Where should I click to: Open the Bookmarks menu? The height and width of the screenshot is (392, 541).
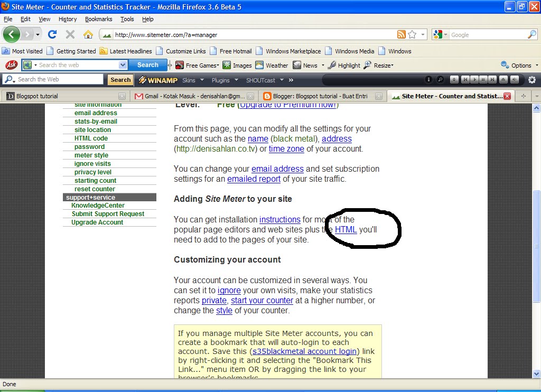click(x=98, y=19)
